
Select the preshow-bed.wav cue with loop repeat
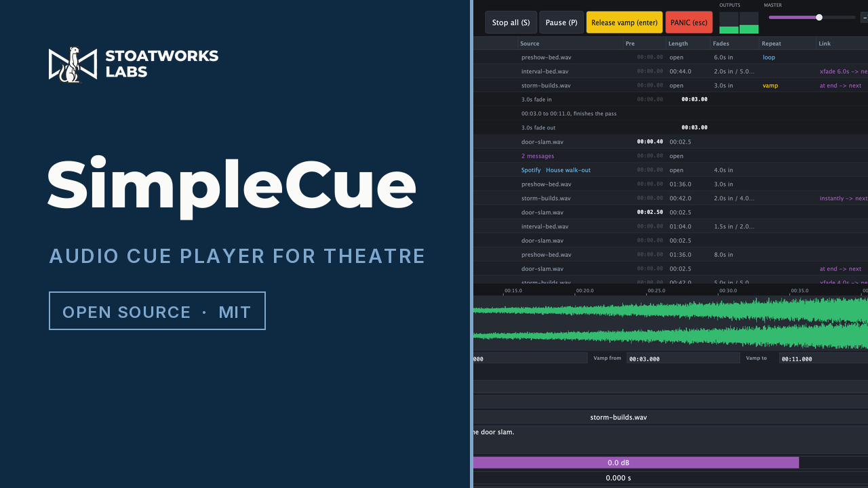coord(671,57)
